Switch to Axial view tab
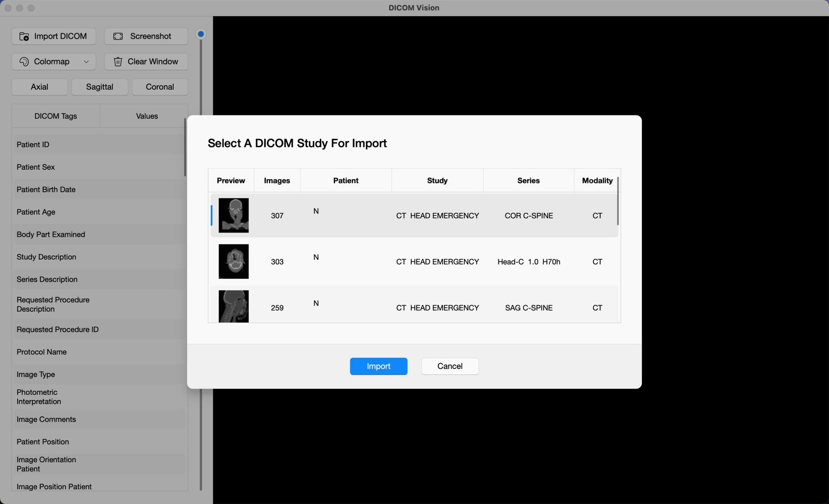 click(39, 87)
